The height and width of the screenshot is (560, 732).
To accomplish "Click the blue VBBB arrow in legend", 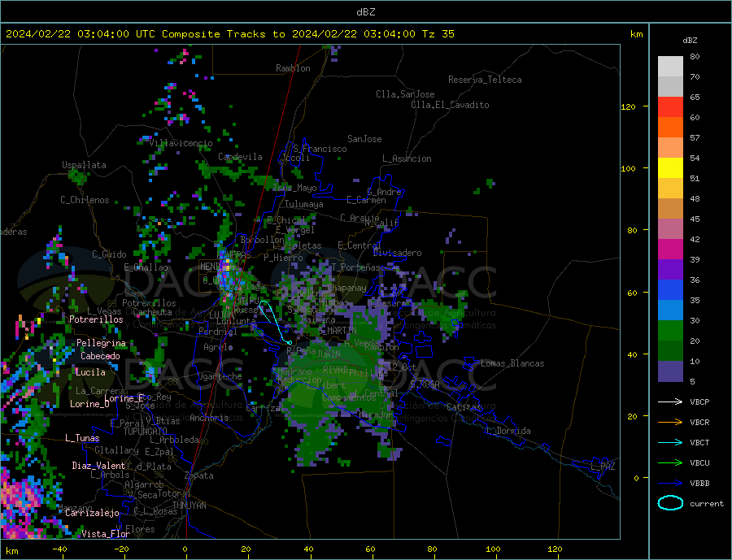I will (x=670, y=484).
